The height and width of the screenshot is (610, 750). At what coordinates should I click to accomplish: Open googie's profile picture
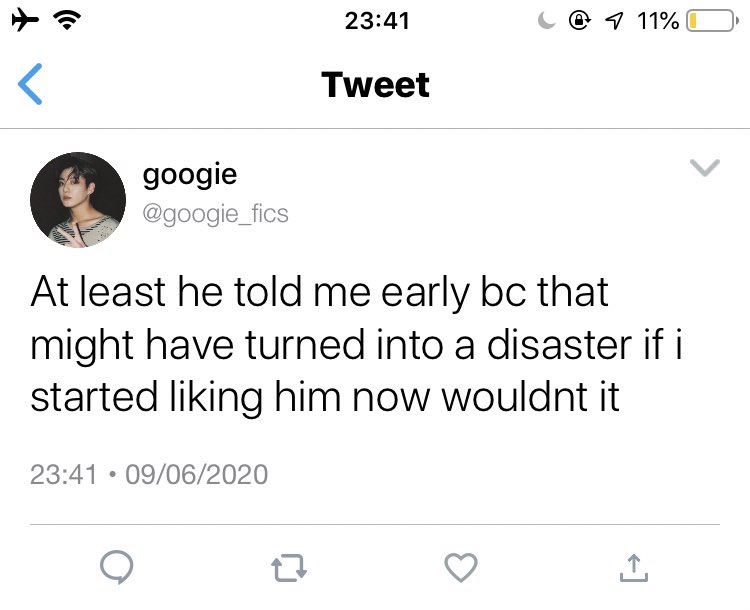pyautogui.click(x=78, y=200)
